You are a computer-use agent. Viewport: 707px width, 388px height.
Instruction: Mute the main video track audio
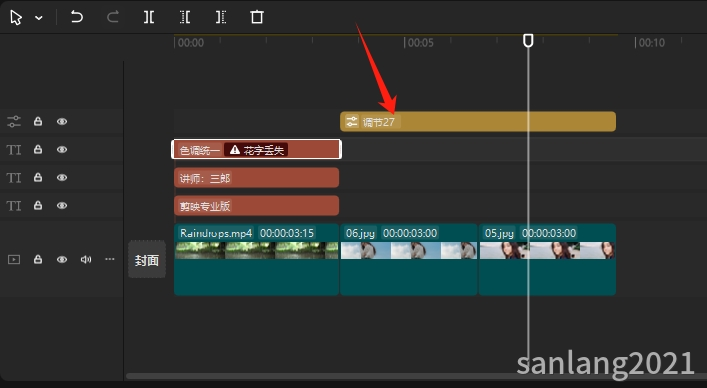(86, 259)
